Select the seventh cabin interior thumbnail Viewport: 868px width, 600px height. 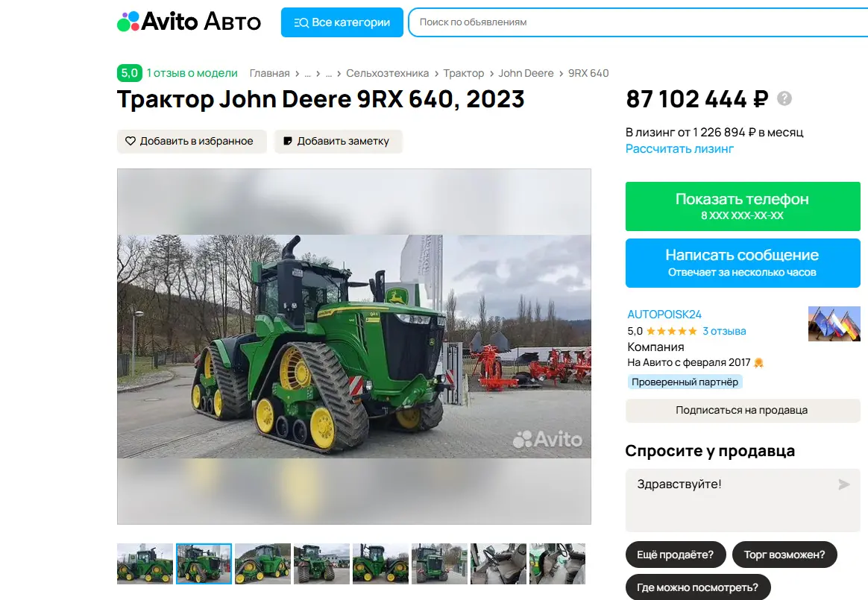pos(498,563)
